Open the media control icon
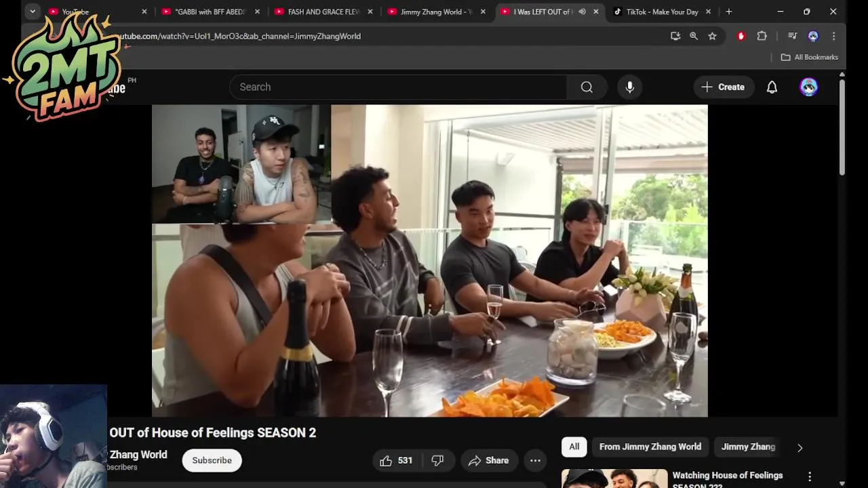 pyautogui.click(x=792, y=36)
